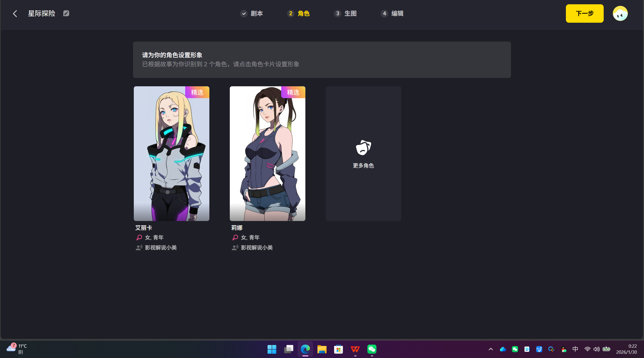Launch Microsoft Edge from the taskbar
Screen dimensions: 644x358
tap(305, 349)
